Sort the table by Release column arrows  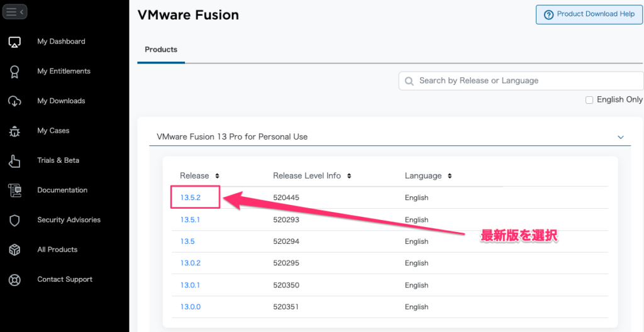click(217, 176)
